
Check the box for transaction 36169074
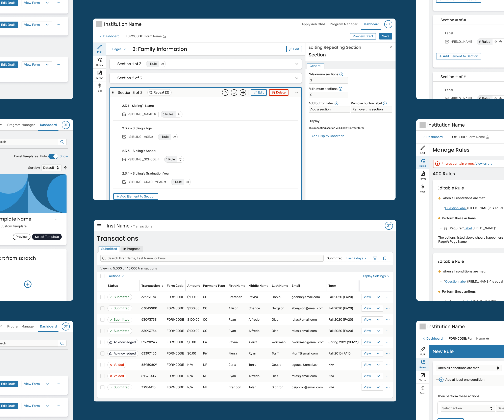coord(102,297)
